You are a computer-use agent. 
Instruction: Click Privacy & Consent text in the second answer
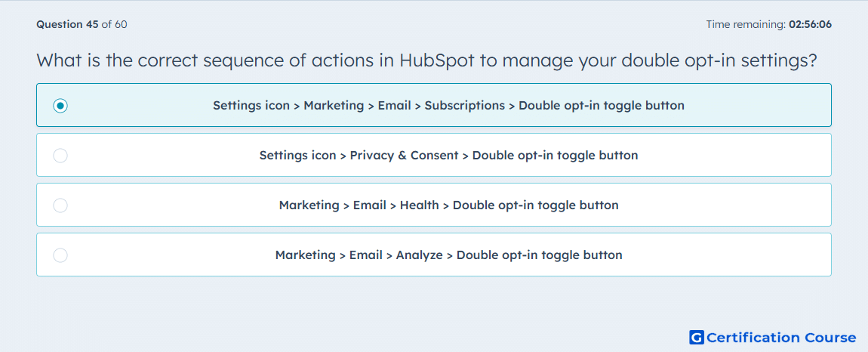click(x=404, y=155)
